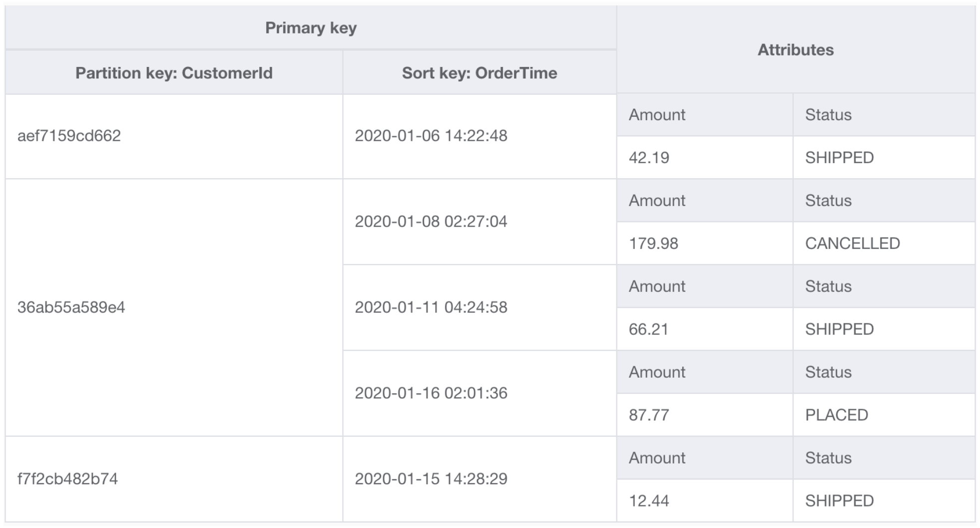Select order time 2020-01-11 04:24:58
The height and width of the screenshot is (528, 980).
[431, 307]
